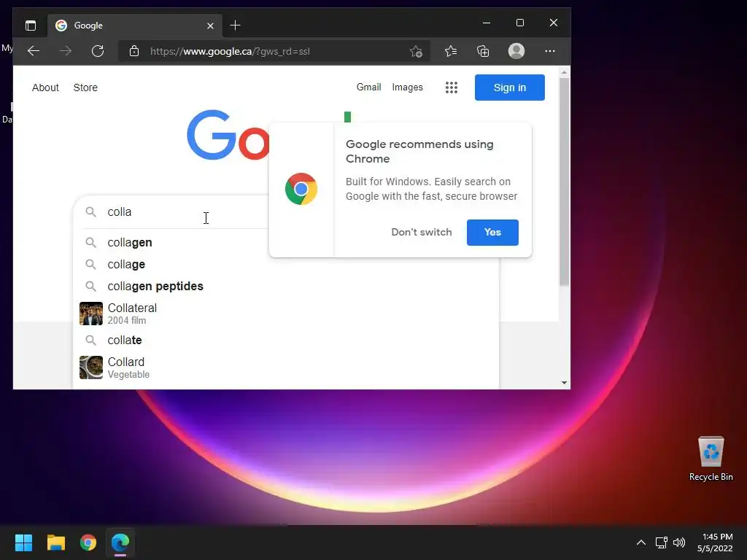Open the Collections icon
The width and height of the screenshot is (747, 560).
pos(483,51)
